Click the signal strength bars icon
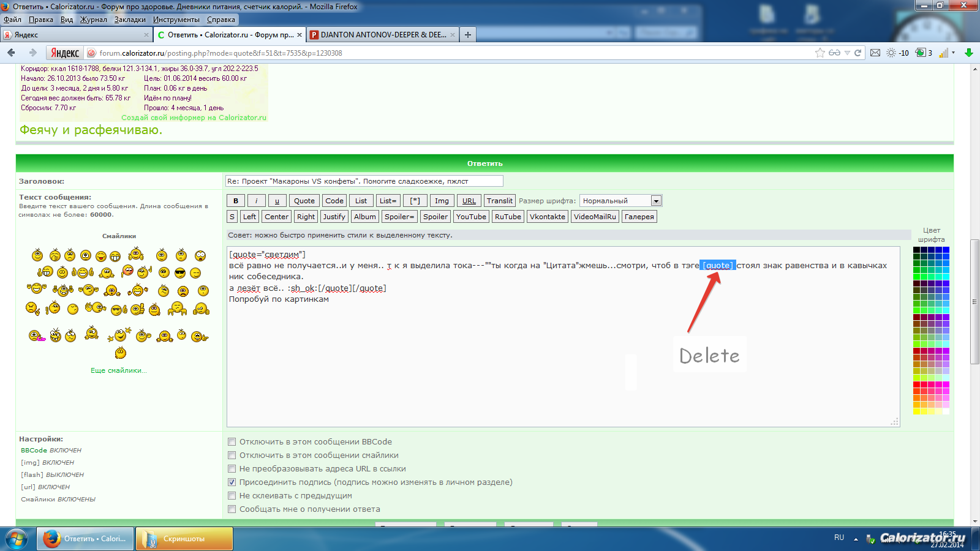Image resolution: width=980 pixels, height=551 pixels. tap(944, 53)
